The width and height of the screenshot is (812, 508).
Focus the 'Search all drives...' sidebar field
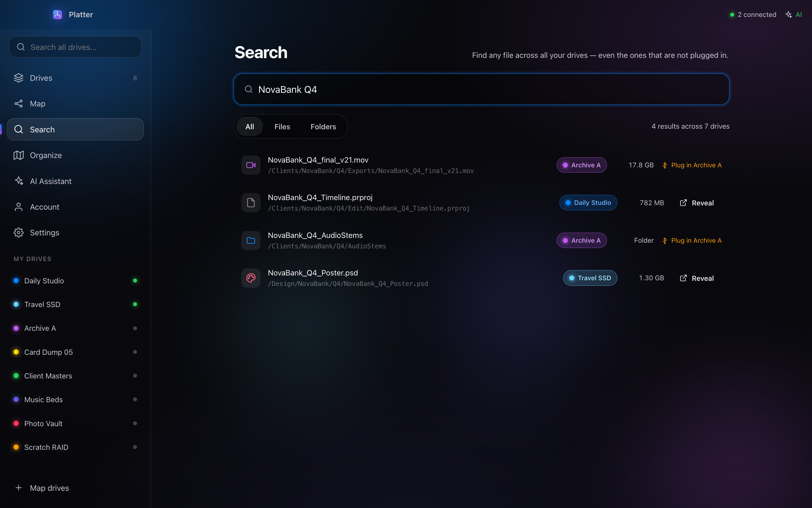(x=75, y=47)
